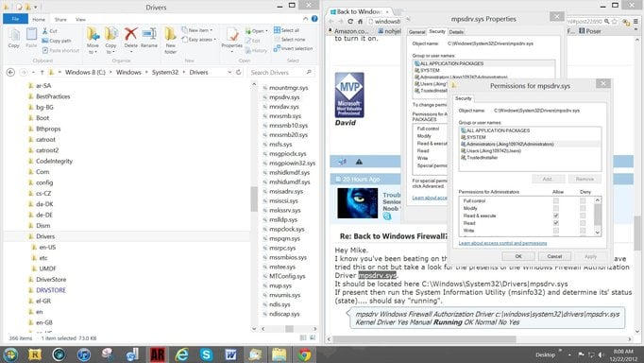Open the General tab in mpsdrv.sys Properties
The height and width of the screenshot is (363, 644).
(x=416, y=32)
